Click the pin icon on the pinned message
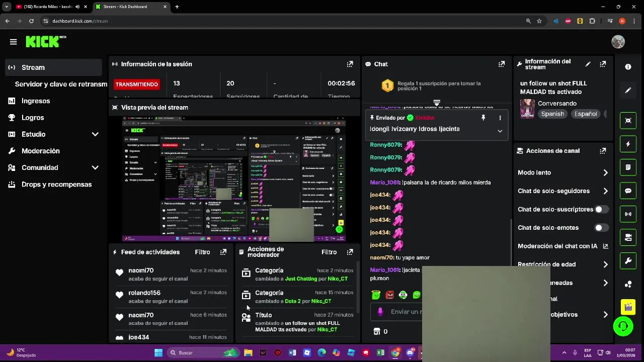Viewport: 644px width, 362px height. [x=483, y=118]
